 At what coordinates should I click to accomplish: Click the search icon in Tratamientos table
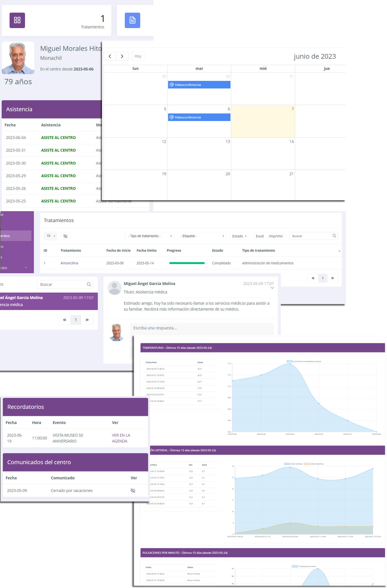pyautogui.click(x=334, y=236)
